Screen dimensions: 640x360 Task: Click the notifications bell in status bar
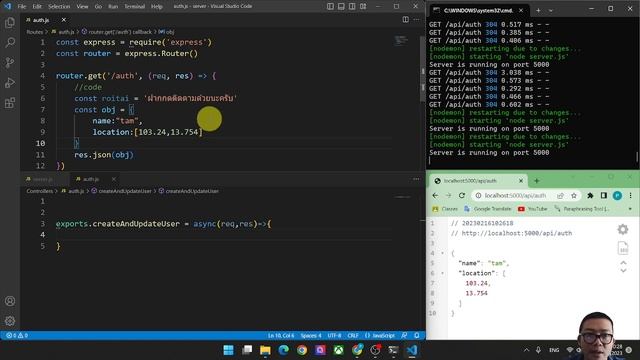click(x=417, y=336)
